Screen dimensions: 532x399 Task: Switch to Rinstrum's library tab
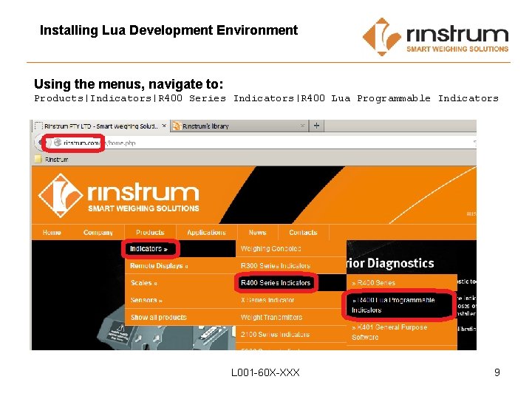pyautogui.click(x=239, y=126)
